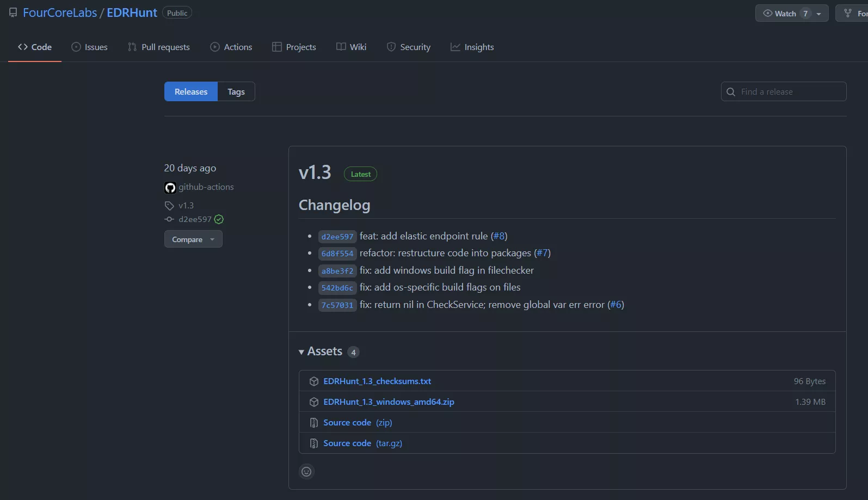Screen dimensions: 868x500
Task: Open pull request #6 link
Action: [615, 305]
